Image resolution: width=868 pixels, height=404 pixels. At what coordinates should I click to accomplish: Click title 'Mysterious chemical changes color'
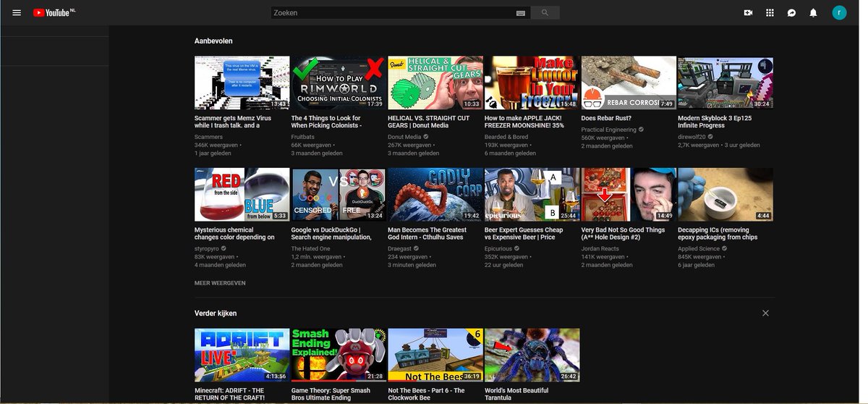(x=235, y=233)
